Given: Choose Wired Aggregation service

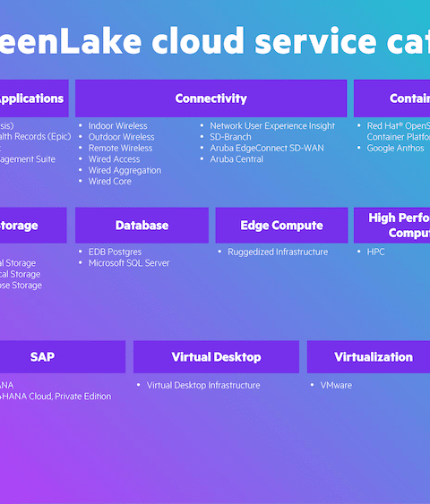Looking at the screenshot, I should pos(125,170).
